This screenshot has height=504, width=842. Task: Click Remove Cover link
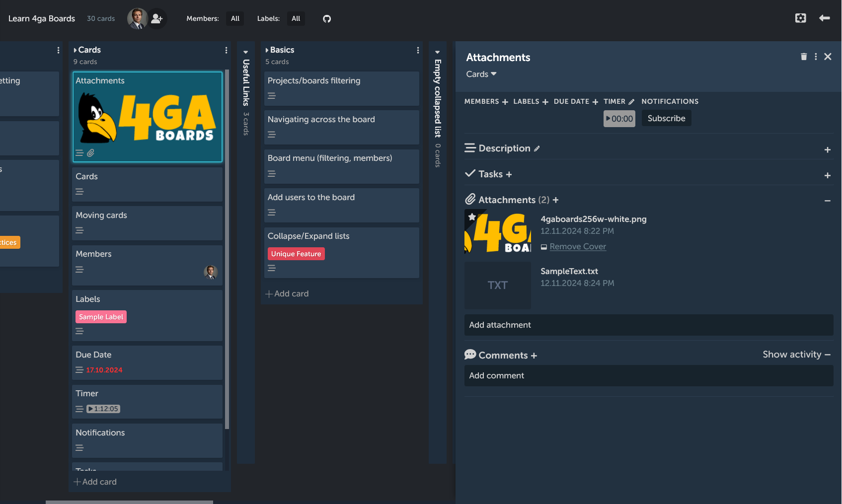click(578, 247)
